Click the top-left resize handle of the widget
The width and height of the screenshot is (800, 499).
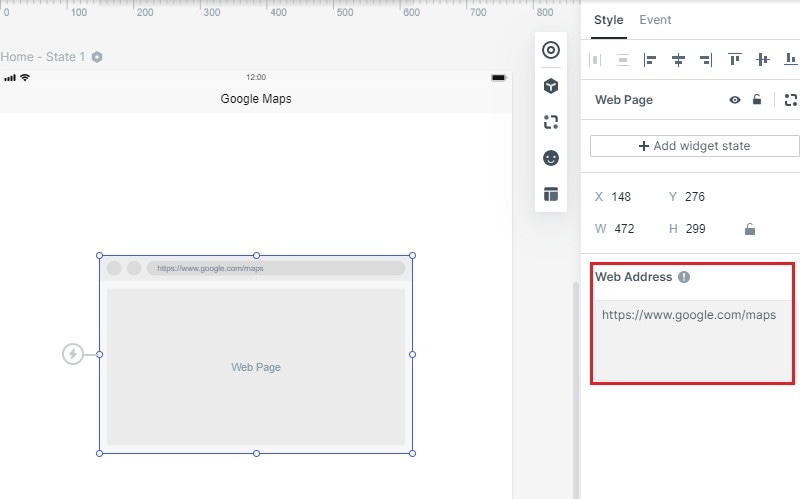coord(99,255)
